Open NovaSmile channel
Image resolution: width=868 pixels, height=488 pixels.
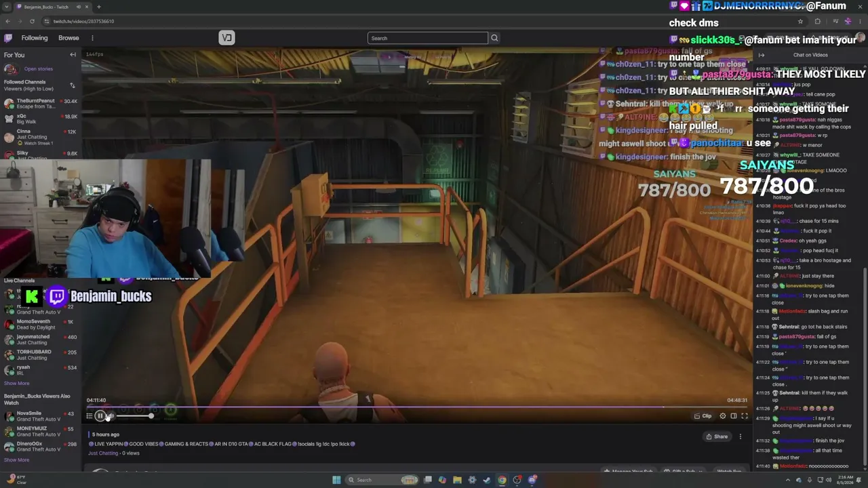pos(41,415)
